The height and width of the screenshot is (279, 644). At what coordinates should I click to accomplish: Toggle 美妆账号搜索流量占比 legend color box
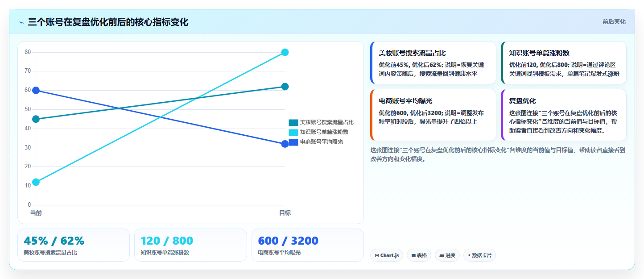[x=293, y=122]
